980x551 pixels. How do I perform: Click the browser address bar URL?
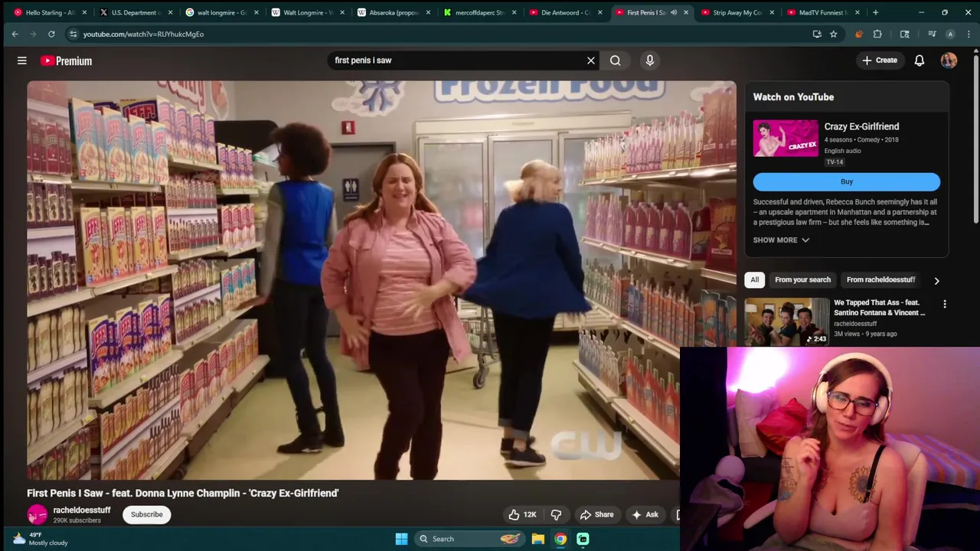click(x=143, y=34)
